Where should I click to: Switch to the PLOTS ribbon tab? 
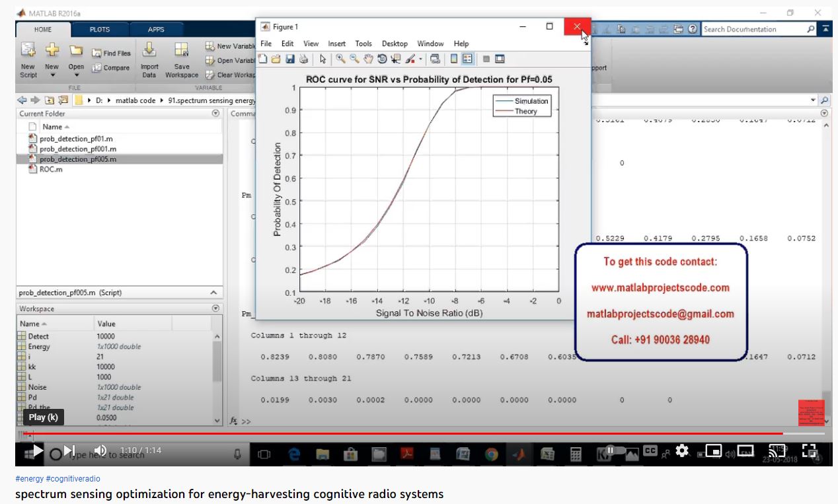[100, 29]
